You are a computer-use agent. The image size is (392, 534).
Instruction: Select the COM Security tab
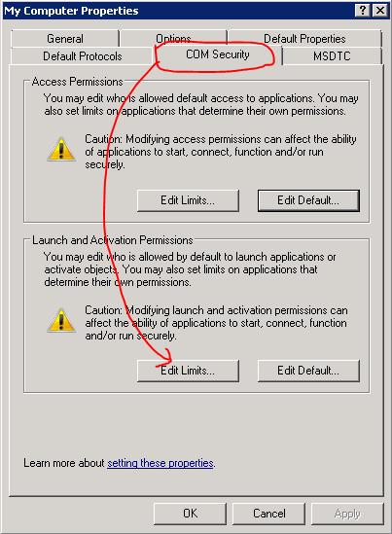click(218, 54)
